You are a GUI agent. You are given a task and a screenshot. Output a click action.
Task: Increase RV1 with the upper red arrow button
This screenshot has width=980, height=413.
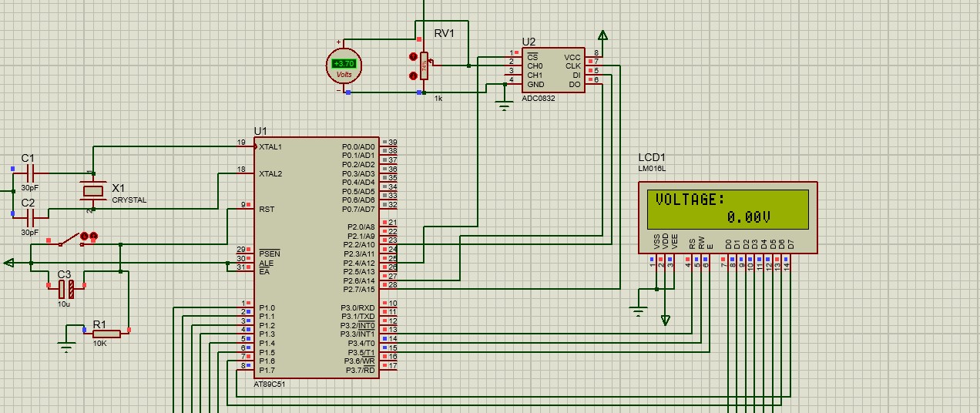tap(413, 56)
